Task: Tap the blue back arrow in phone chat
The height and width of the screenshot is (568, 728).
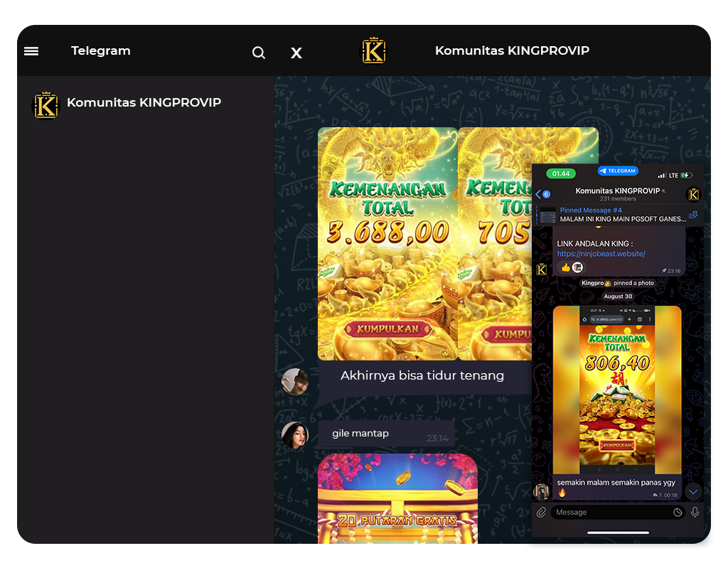Action: coord(539,194)
